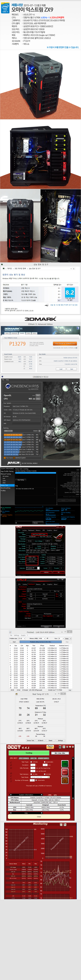Open the File menu in Cinebench R15
Image resolution: width=81 pixels, height=980 pixels.
click(3, 380)
